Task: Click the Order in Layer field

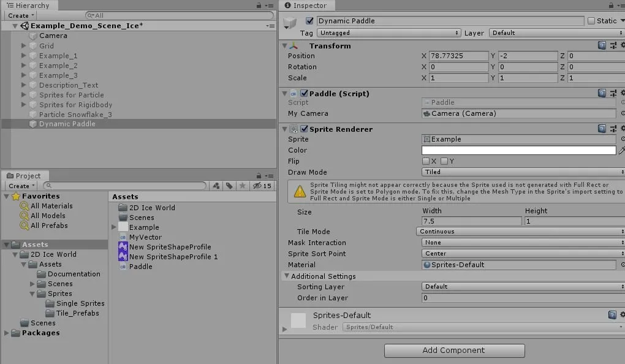Action: pos(523,298)
